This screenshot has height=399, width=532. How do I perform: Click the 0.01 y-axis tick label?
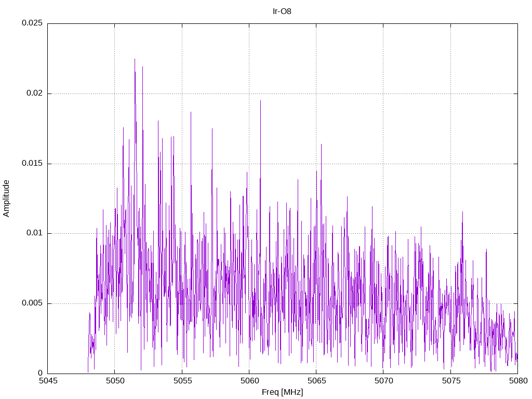point(35,233)
